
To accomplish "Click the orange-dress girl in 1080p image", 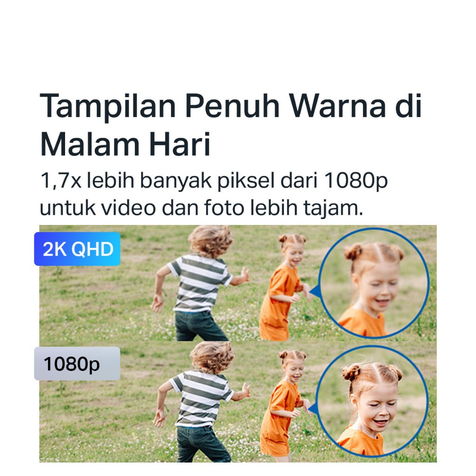I will click(x=285, y=404).
